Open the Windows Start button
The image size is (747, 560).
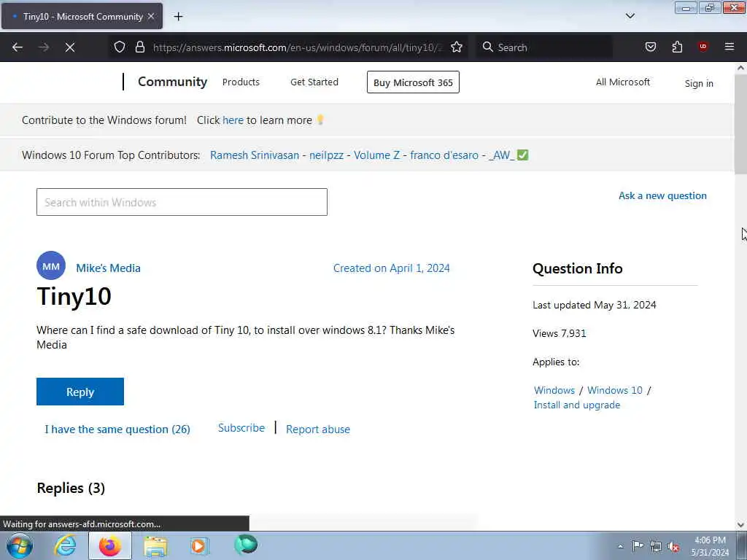pos(20,545)
